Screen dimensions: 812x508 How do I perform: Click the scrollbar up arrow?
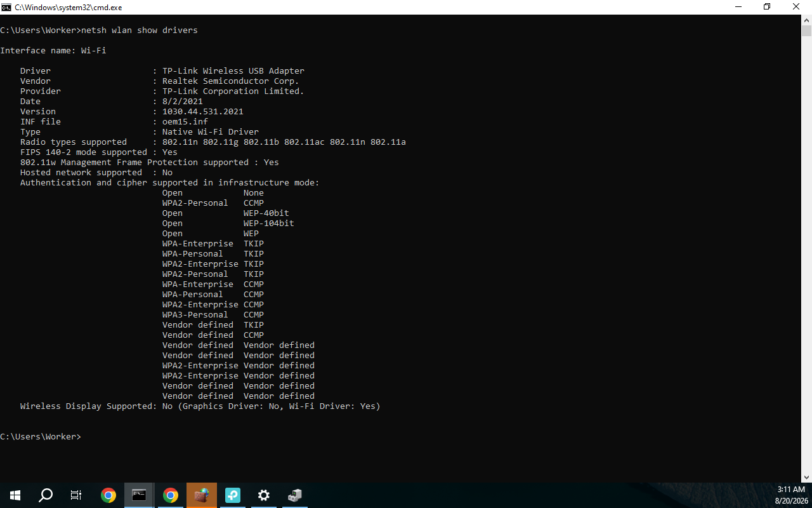coord(806,20)
